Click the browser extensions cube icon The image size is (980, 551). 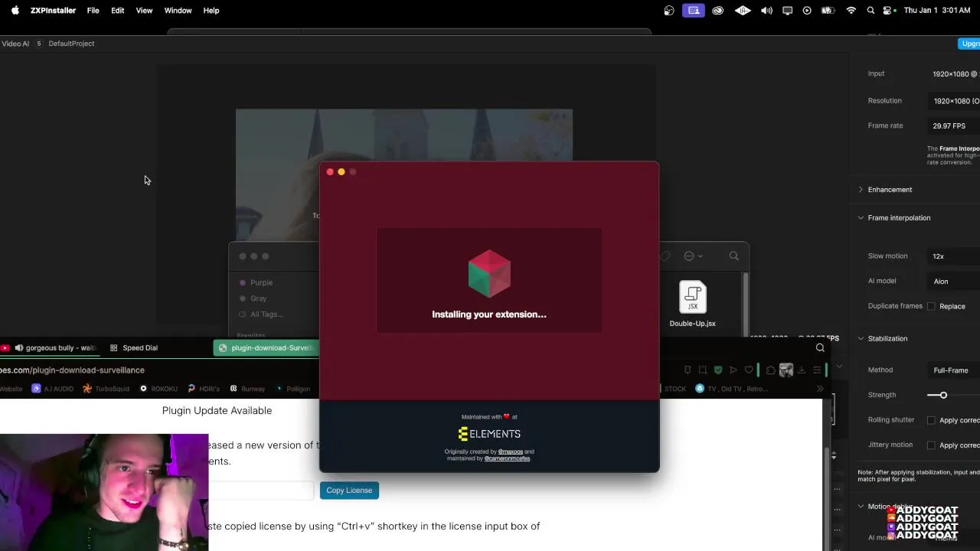(x=770, y=370)
